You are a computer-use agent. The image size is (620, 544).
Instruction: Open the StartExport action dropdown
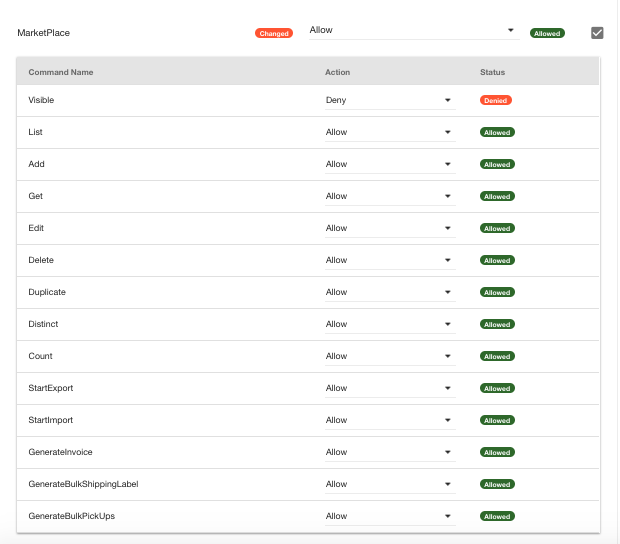click(x=390, y=388)
